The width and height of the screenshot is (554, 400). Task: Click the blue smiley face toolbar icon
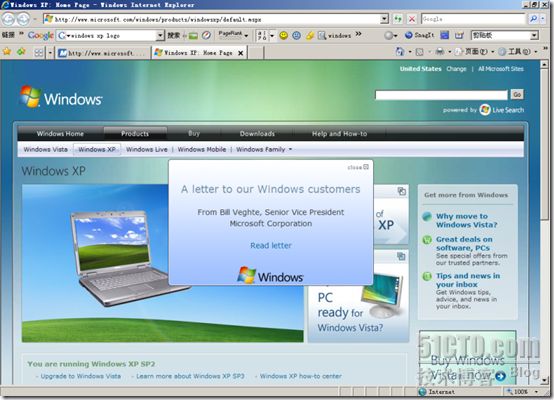coord(296,35)
